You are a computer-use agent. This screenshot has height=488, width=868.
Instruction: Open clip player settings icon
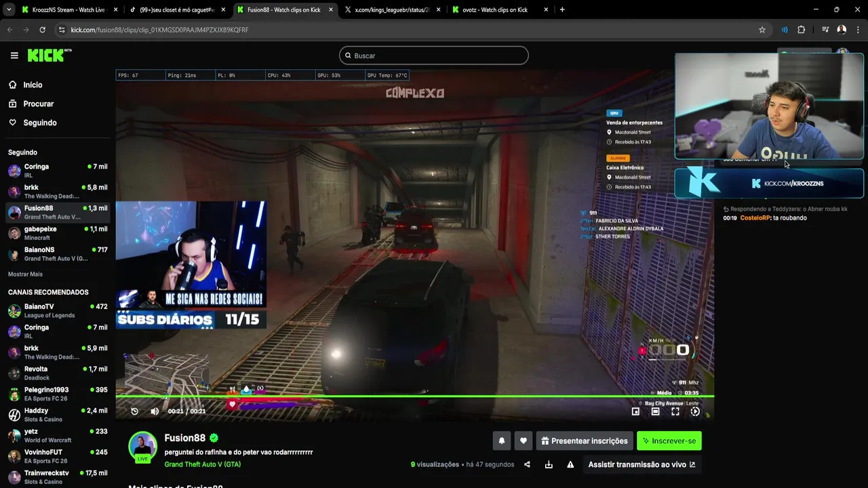pos(695,411)
